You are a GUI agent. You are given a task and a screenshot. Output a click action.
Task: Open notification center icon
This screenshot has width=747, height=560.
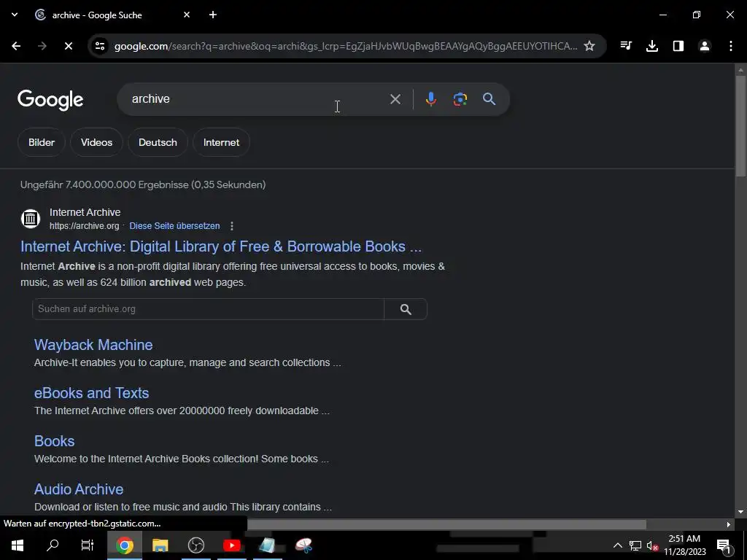pyautogui.click(x=724, y=545)
